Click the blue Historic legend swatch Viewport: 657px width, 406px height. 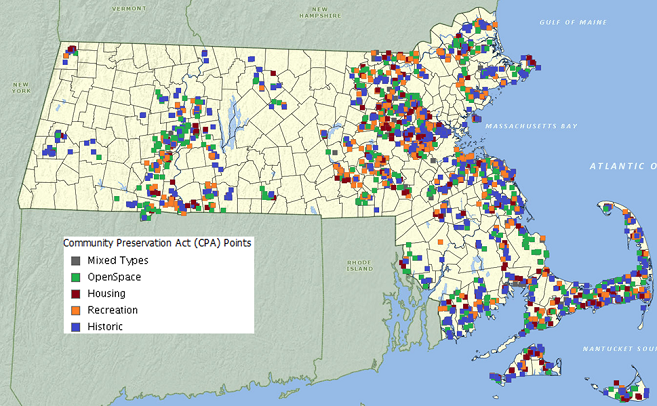[x=75, y=326]
